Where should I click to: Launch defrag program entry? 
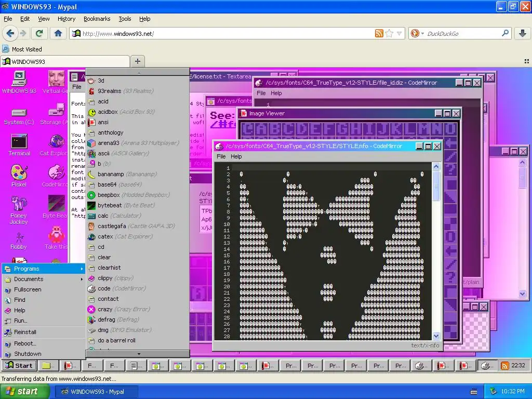137,320
